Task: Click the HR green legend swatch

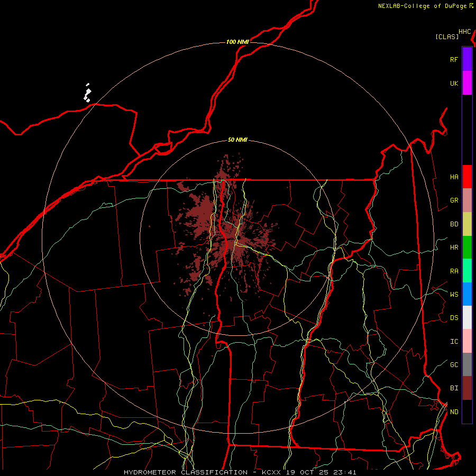Action: tap(467, 248)
